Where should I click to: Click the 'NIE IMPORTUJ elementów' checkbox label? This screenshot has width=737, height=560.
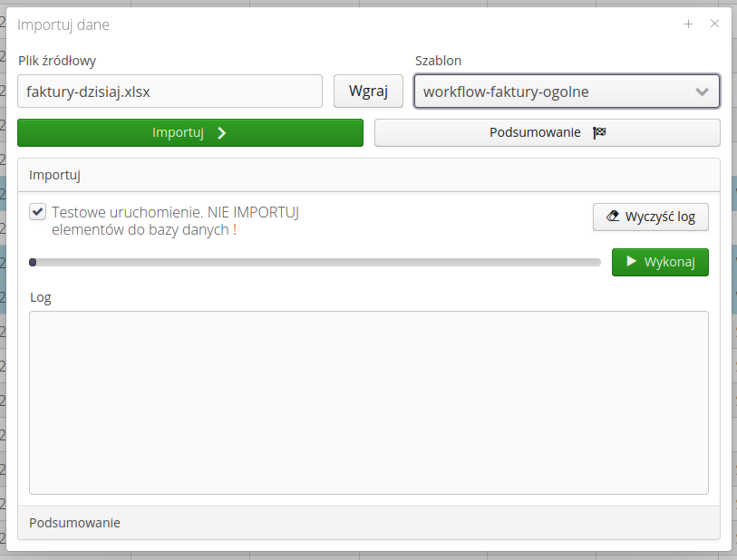(x=175, y=221)
